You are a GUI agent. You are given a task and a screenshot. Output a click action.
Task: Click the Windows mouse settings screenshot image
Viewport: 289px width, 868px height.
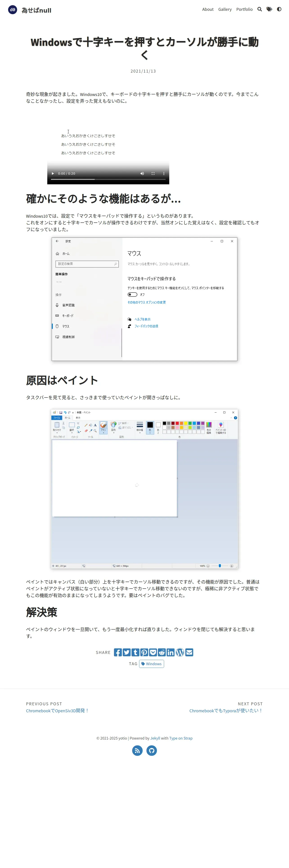[144, 299]
